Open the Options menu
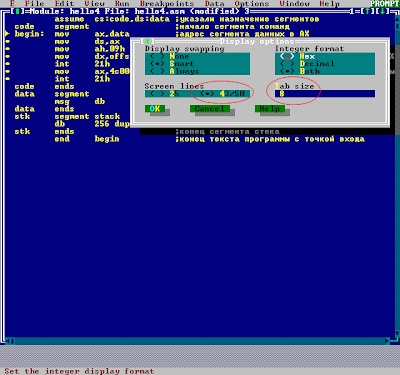 [x=252, y=4]
